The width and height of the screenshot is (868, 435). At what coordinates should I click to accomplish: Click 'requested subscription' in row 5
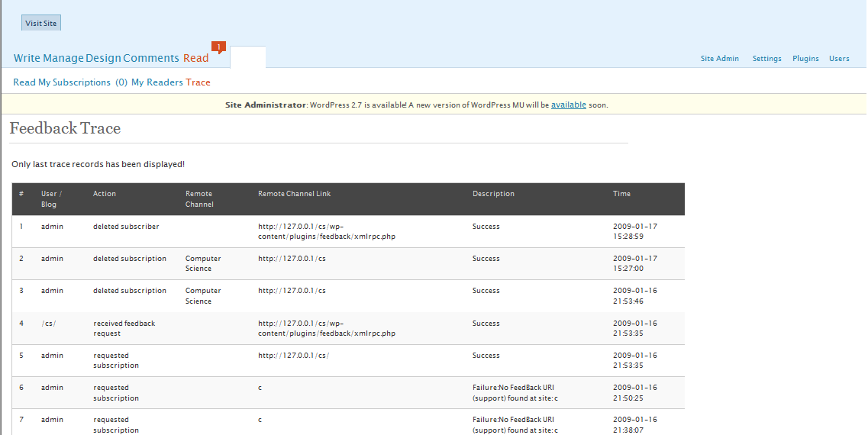[116, 360]
